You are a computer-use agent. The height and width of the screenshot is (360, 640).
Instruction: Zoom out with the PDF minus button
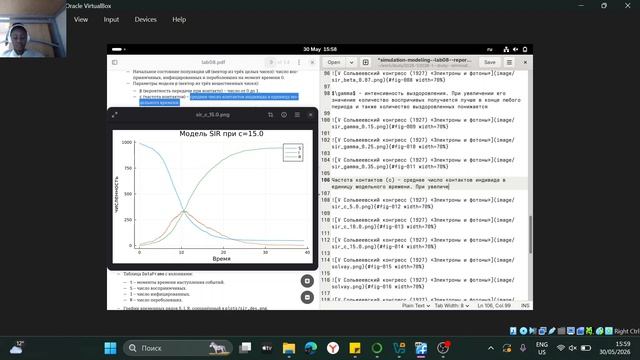pos(307,297)
